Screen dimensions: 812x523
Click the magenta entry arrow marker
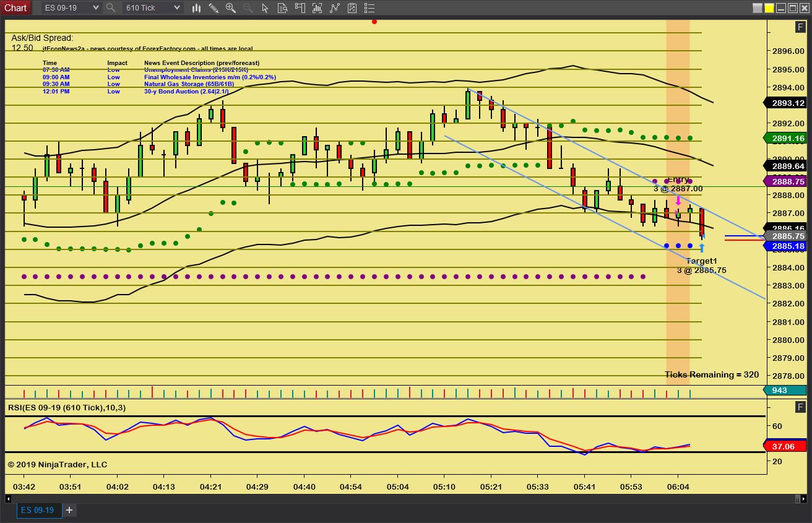pyautogui.click(x=678, y=201)
